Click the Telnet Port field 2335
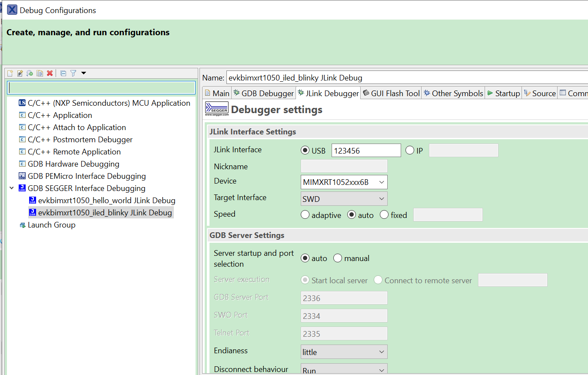This screenshot has height=375, width=588. (x=344, y=334)
